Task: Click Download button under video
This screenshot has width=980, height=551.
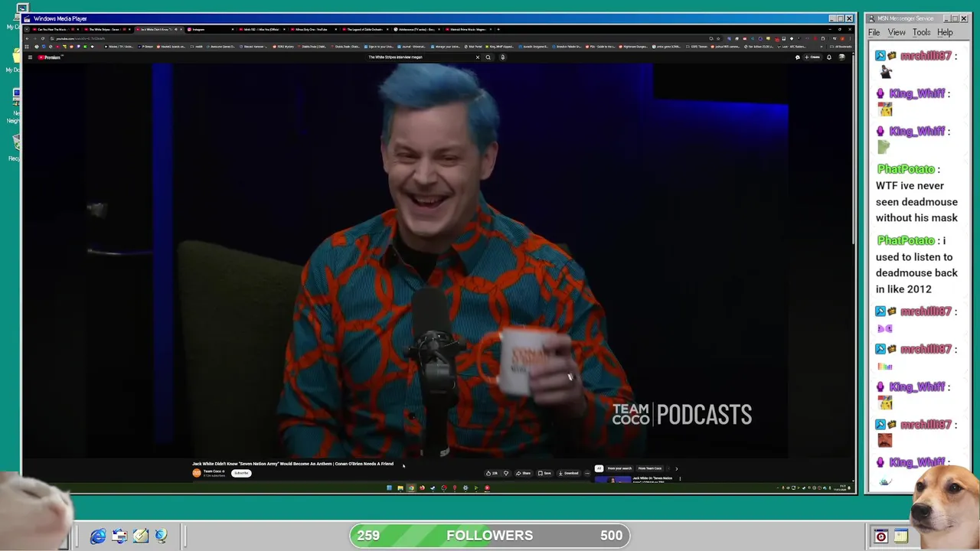Action: [x=567, y=473]
